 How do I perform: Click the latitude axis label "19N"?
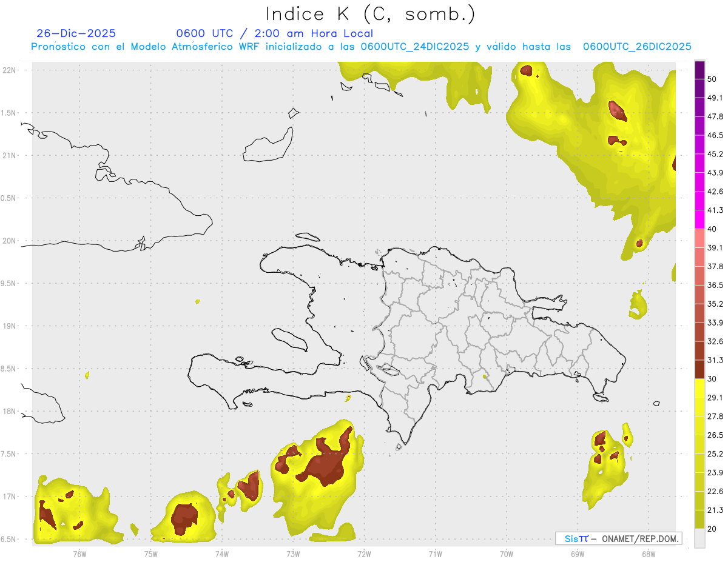[x=10, y=326]
